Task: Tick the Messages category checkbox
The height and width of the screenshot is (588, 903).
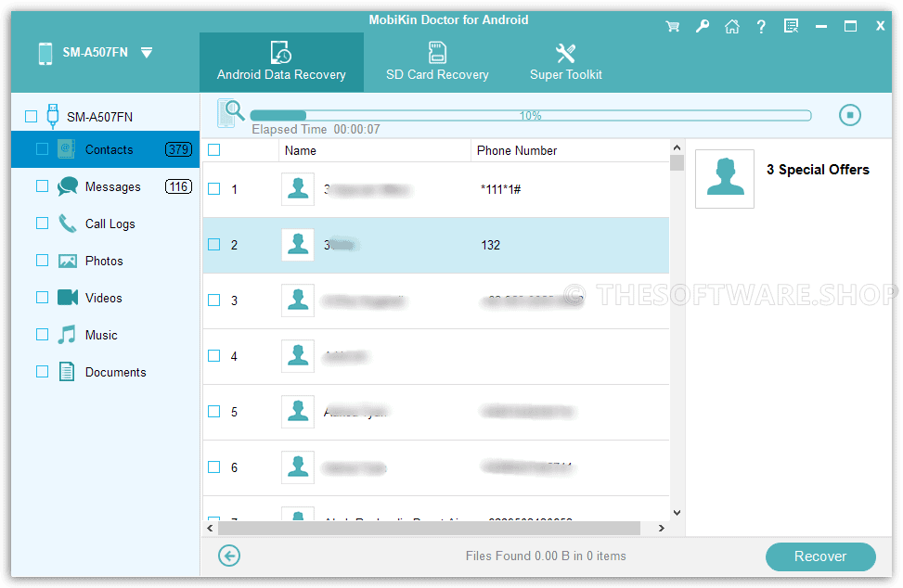Action: [42, 185]
